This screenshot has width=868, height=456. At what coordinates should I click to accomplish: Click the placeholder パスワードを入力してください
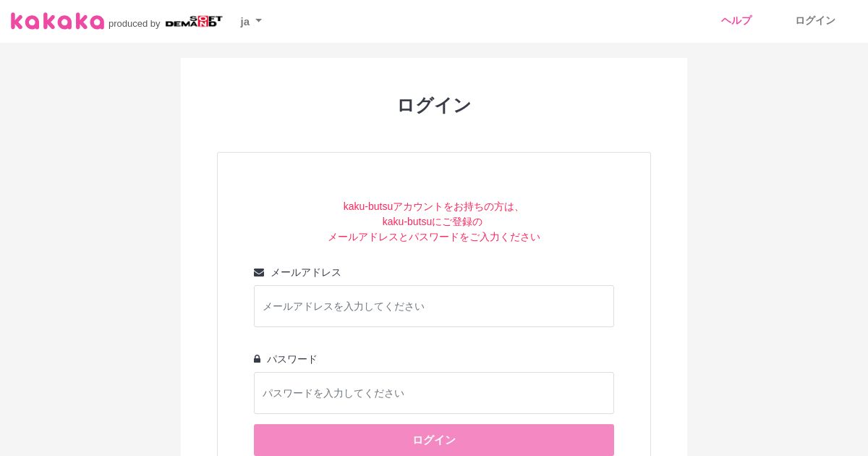coord(333,393)
